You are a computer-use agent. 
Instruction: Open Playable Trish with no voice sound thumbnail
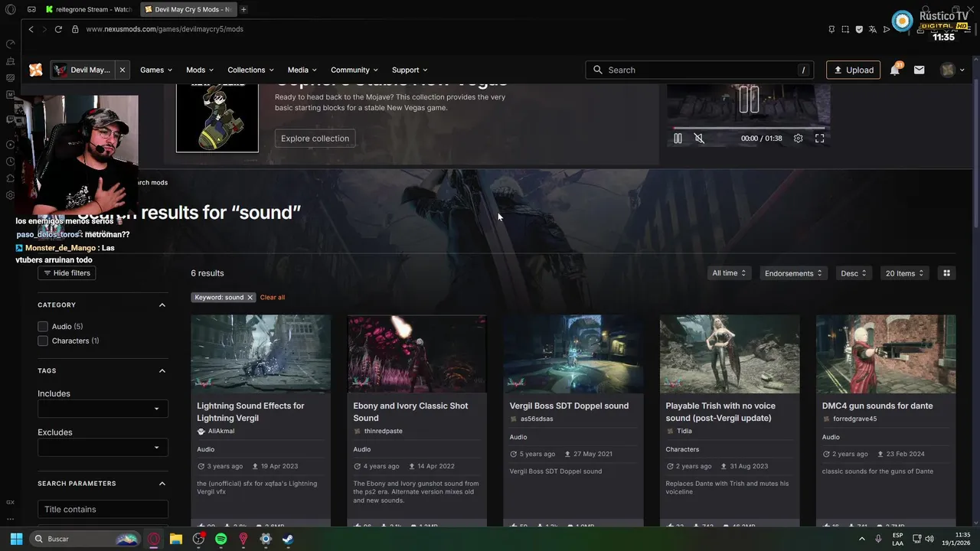(x=730, y=354)
